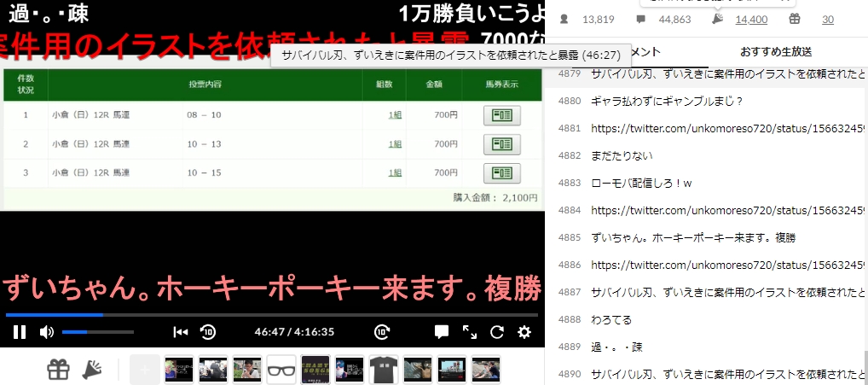Jump back to the broadcast start
Image resolution: width=868 pixels, height=385 pixels.
click(x=180, y=332)
